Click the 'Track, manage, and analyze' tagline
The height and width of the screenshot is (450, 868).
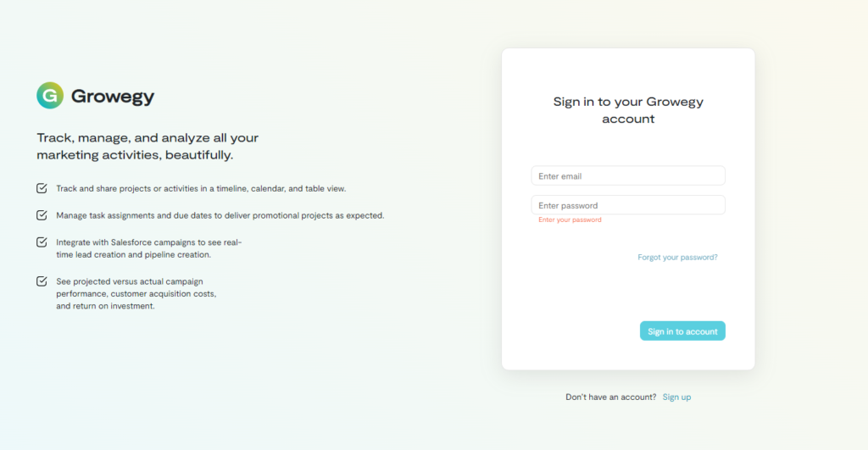(x=147, y=146)
